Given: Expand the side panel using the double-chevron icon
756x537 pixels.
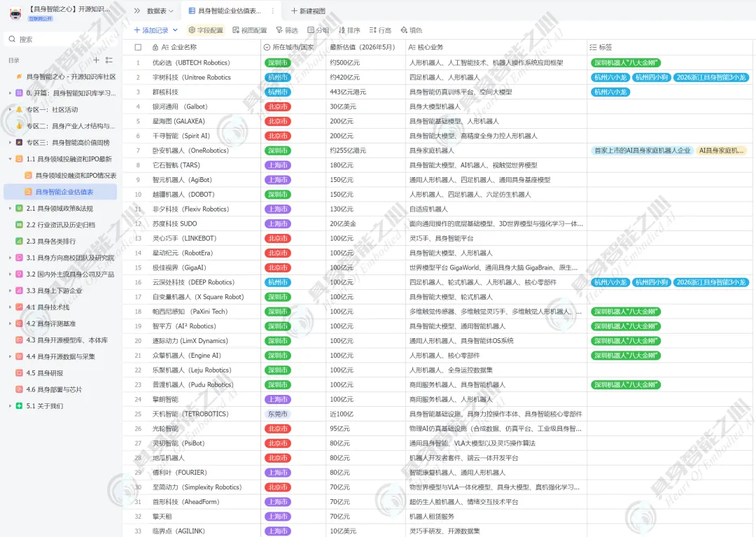Looking at the screenshot, I should click(137, 11).
